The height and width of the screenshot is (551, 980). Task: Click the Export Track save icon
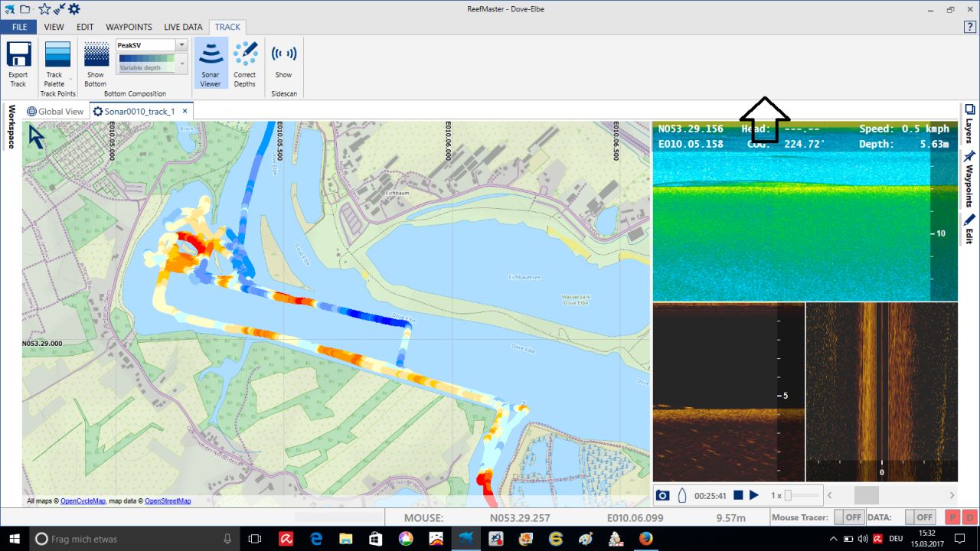pos(18,55)
